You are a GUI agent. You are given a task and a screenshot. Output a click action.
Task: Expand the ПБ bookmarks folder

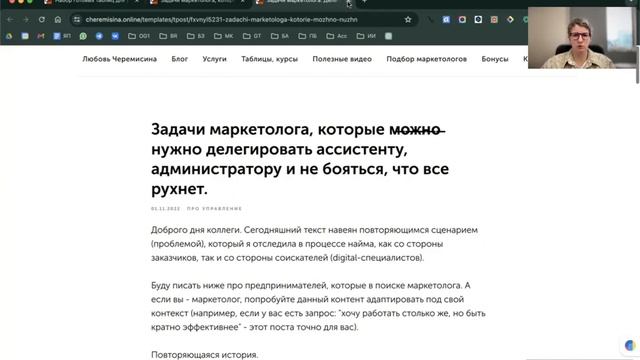307,36
